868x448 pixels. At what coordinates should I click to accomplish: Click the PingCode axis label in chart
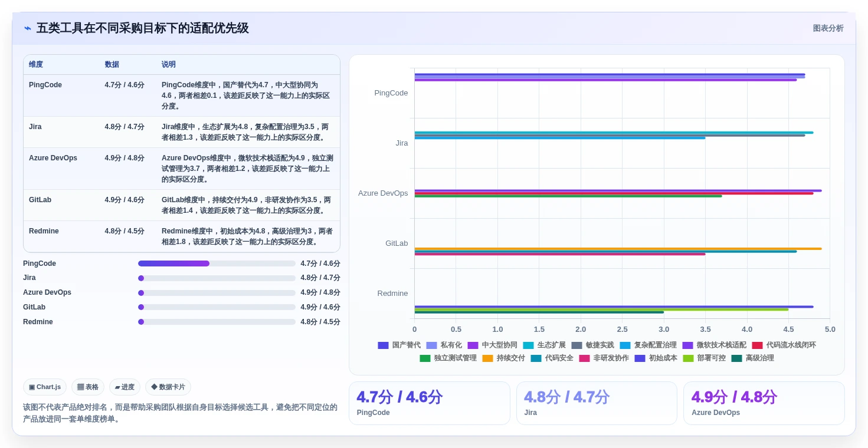coord(391,93)
